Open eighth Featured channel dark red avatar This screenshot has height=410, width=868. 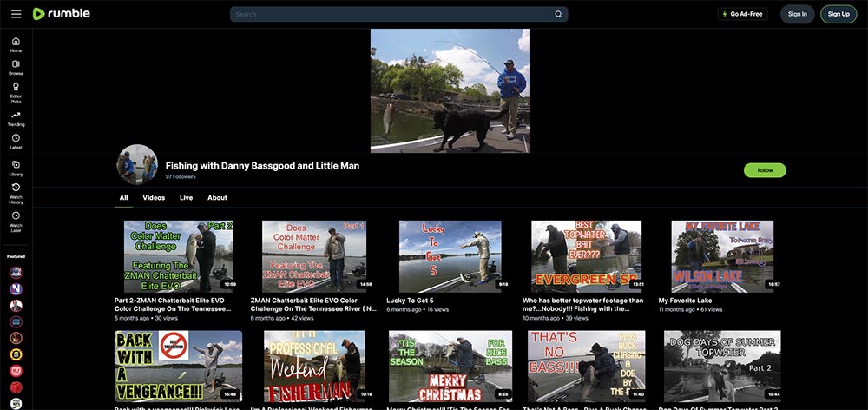16,387
